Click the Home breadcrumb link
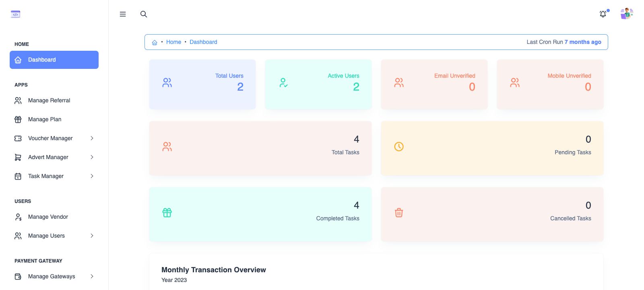This screenshot has width=644, height=290. pyautogui.click(x=173, y=42)
